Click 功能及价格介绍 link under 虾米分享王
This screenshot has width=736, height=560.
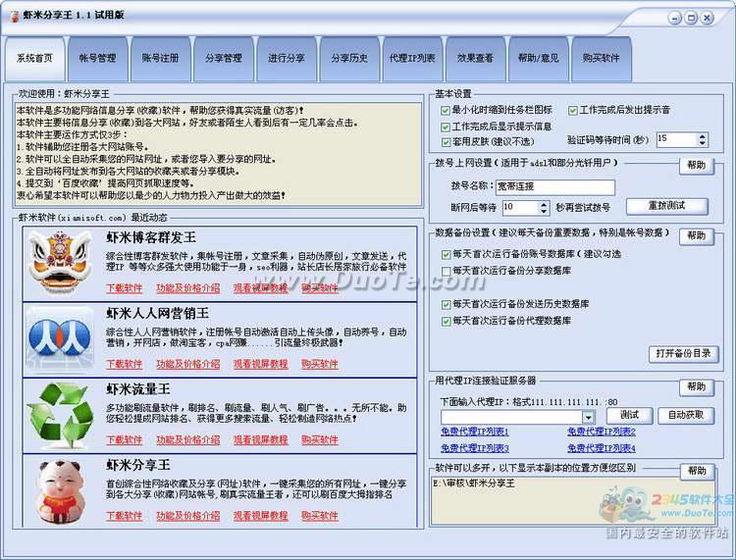187,516
